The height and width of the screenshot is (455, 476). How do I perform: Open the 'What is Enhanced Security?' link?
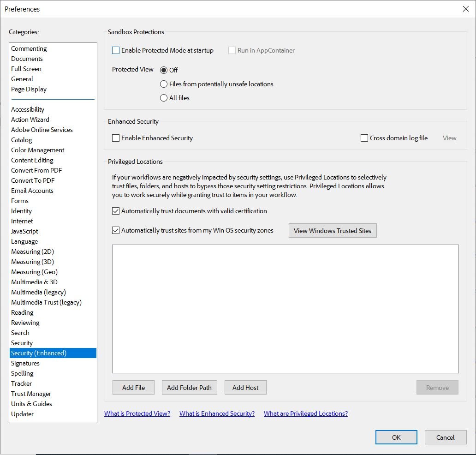(217, 413)
